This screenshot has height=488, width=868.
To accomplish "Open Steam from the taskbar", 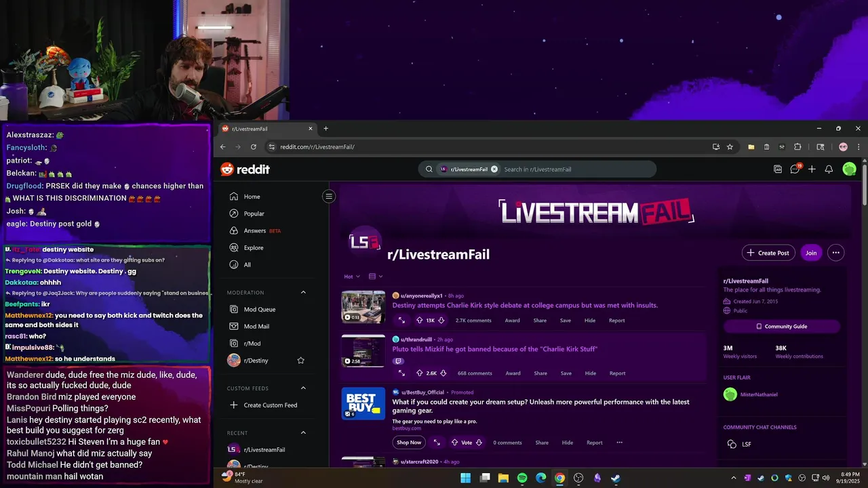I will 615,478.
